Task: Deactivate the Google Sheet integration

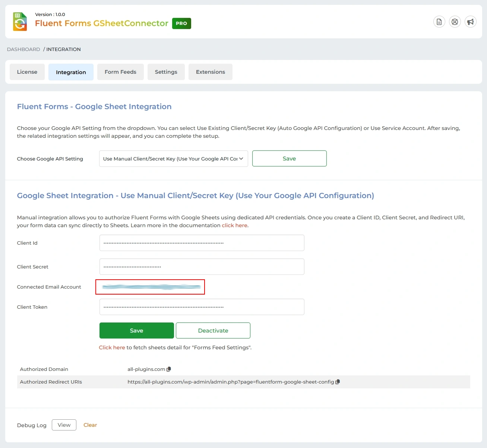Action: coord(213,330)
